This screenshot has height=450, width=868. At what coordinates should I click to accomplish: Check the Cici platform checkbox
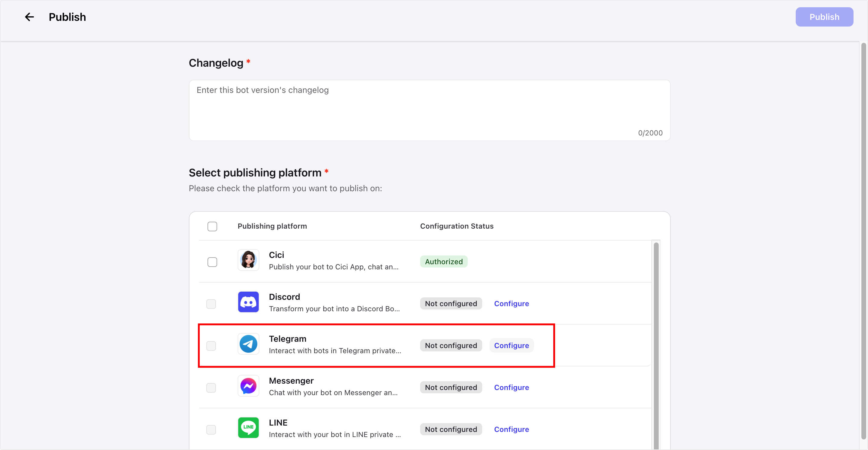(x=212, y=262)
